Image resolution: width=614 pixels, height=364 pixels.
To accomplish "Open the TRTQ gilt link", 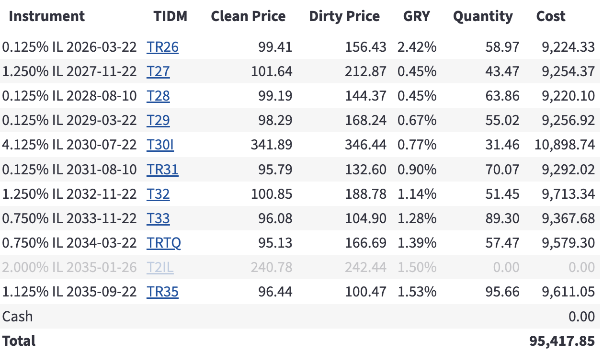I will tap(164, 243).
